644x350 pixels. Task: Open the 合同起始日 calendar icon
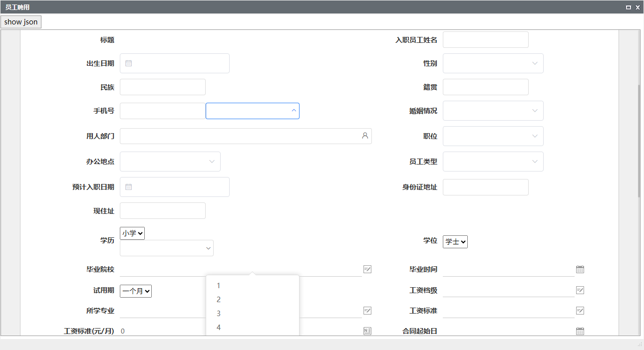click(x=580, y=331)
